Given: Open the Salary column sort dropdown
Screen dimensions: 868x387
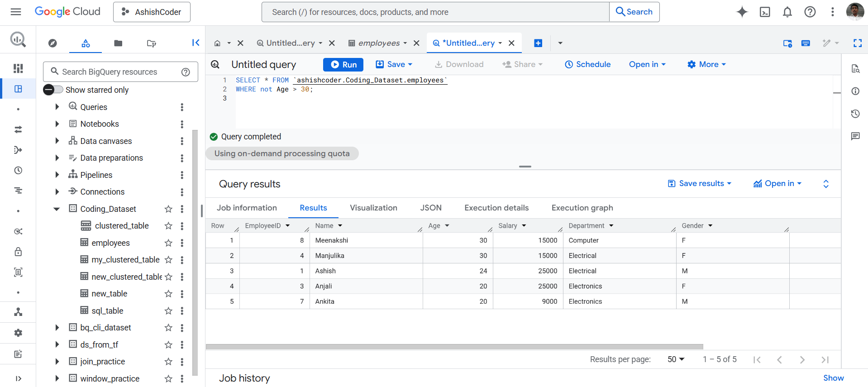Looking at the screenshot, I should pyautogui.click(x=524, y=226).
